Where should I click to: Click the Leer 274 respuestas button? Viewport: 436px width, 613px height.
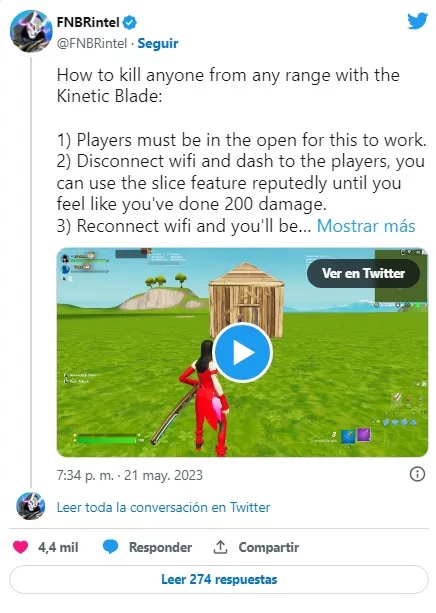[219, 579]
